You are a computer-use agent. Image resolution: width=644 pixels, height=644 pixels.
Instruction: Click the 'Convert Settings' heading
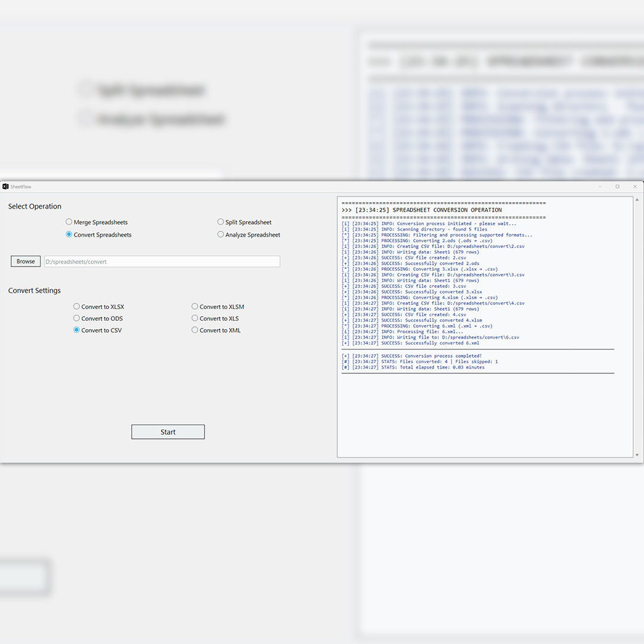tap(35, 290)
